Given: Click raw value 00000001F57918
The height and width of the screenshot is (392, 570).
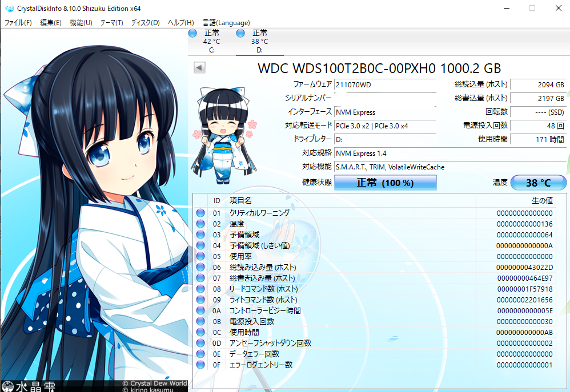Looking at the screenshot, I should (x=524, y=289).
